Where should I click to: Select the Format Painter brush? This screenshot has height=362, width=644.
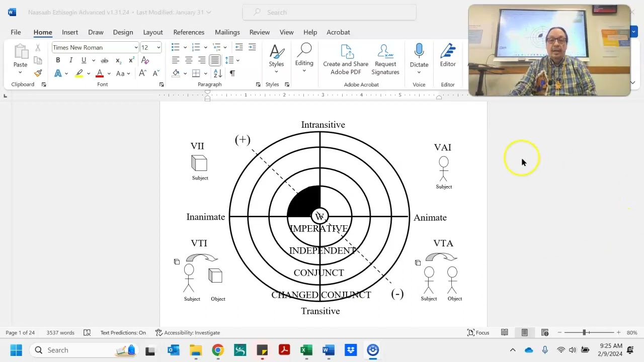click(x=38, y=73)
